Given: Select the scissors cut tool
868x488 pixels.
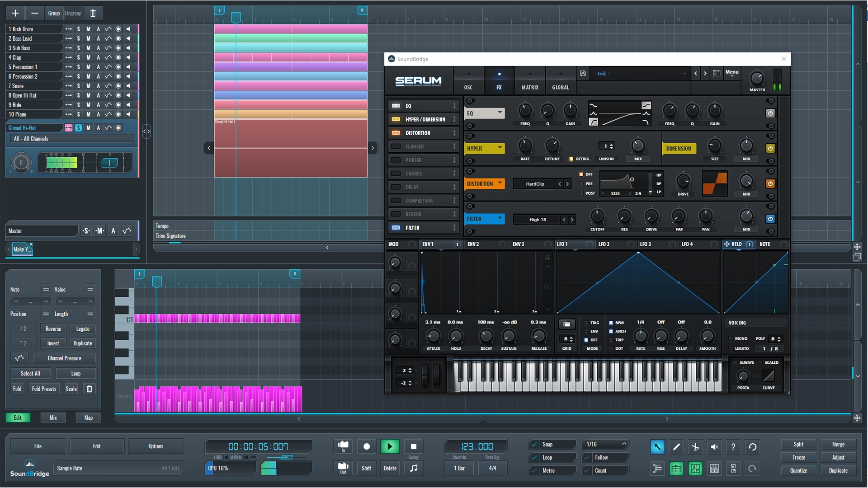Looking at the screenshot, I should 695,447.
